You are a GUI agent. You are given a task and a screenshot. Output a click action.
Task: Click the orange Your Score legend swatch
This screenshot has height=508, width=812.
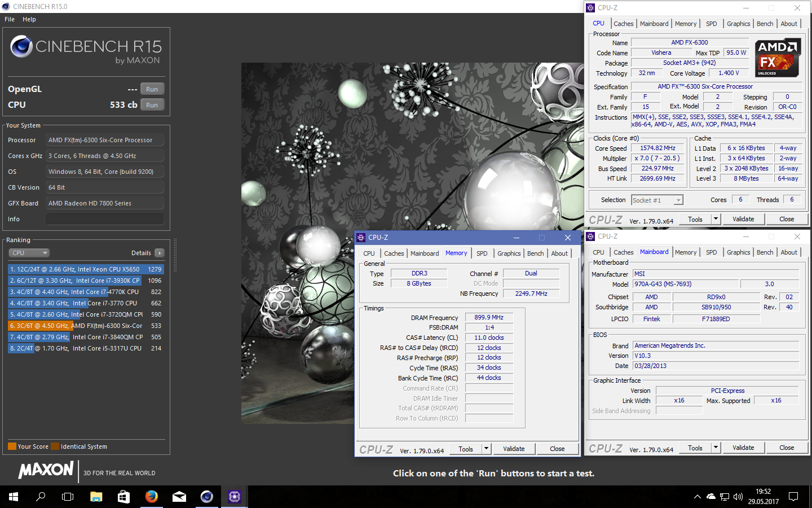(12, 446)
